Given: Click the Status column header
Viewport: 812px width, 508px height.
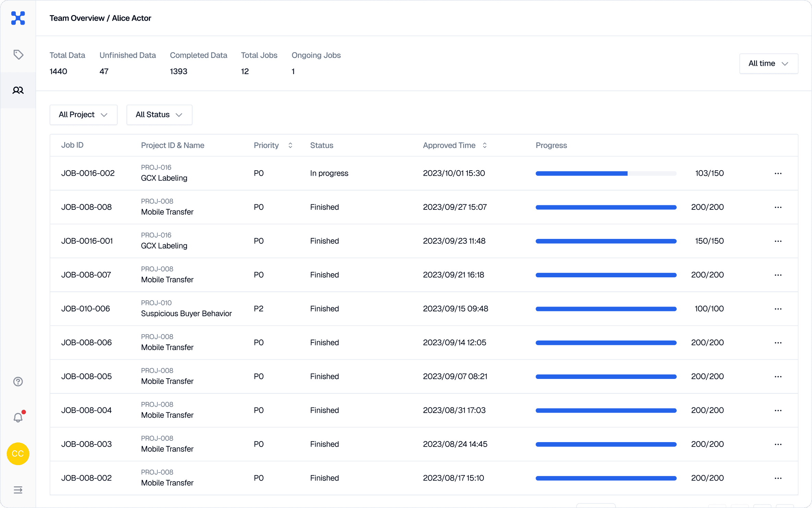Looking at the screenshot, I should 322,145.
